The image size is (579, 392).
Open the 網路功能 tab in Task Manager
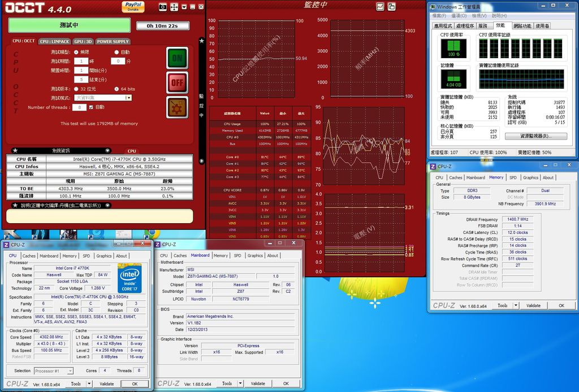(522, 26)
